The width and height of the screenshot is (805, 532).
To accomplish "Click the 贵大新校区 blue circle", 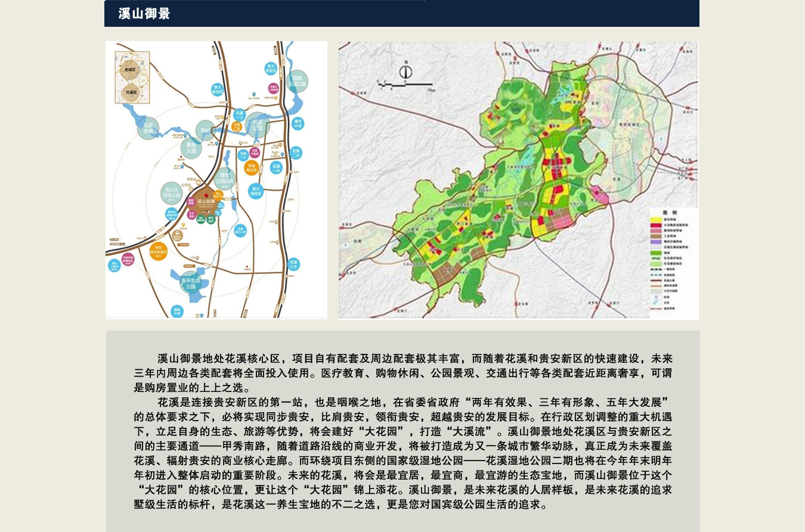I will point(218,89).
